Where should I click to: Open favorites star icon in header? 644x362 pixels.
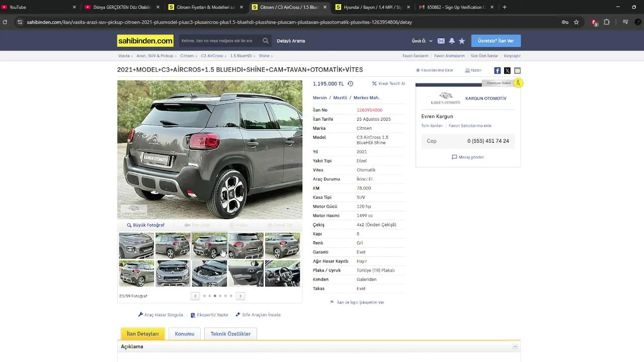(462, 41)
